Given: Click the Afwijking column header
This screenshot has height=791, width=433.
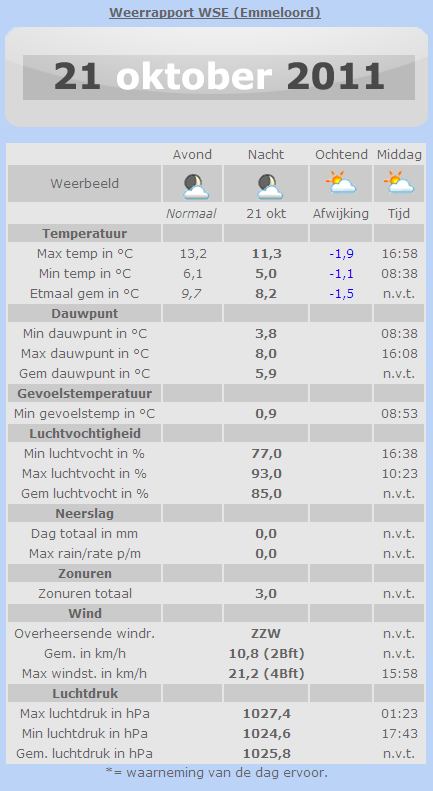Looking at the screenshot, I should pos(341,213).
